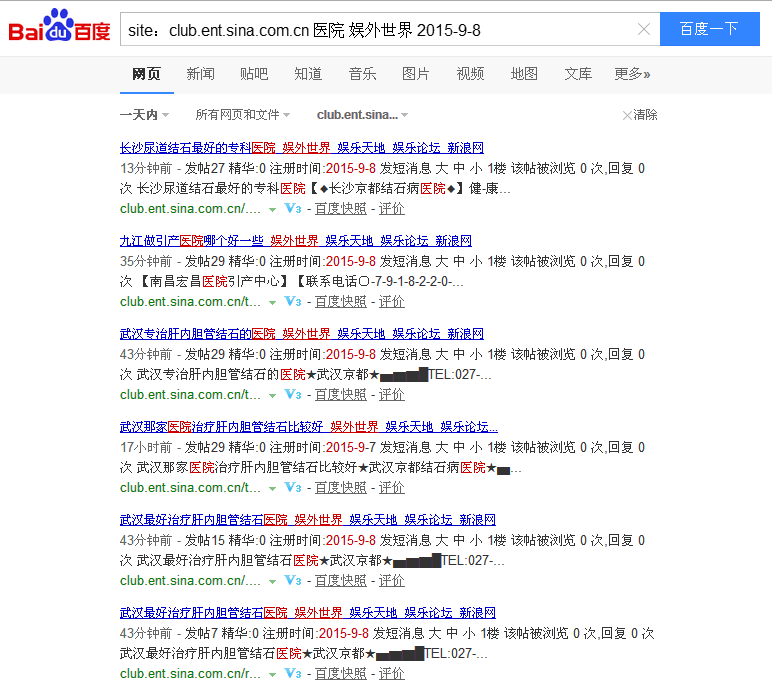Click V3 badge of the 发帖15 result
The height and width of the screenshot is (692, 772).
pos(293,581)
